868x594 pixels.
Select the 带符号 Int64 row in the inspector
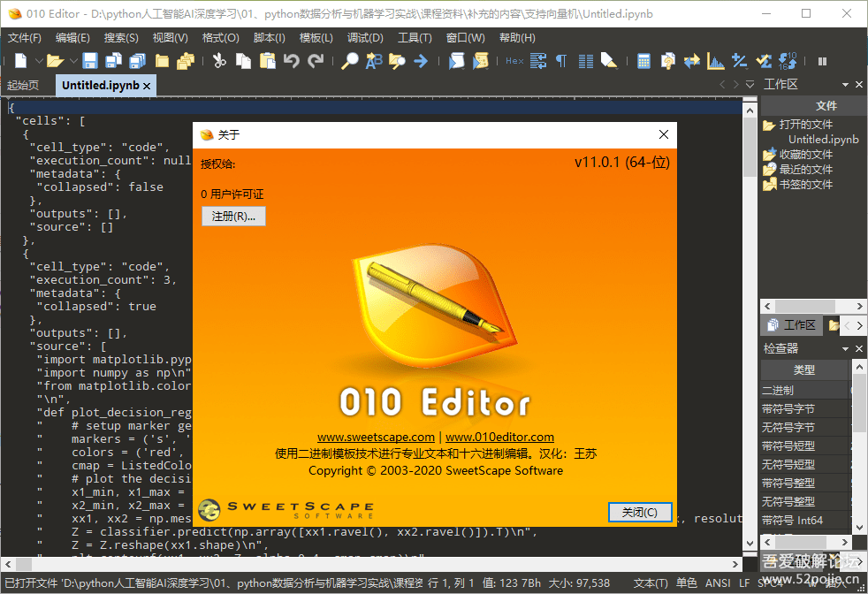pos(803,520)
